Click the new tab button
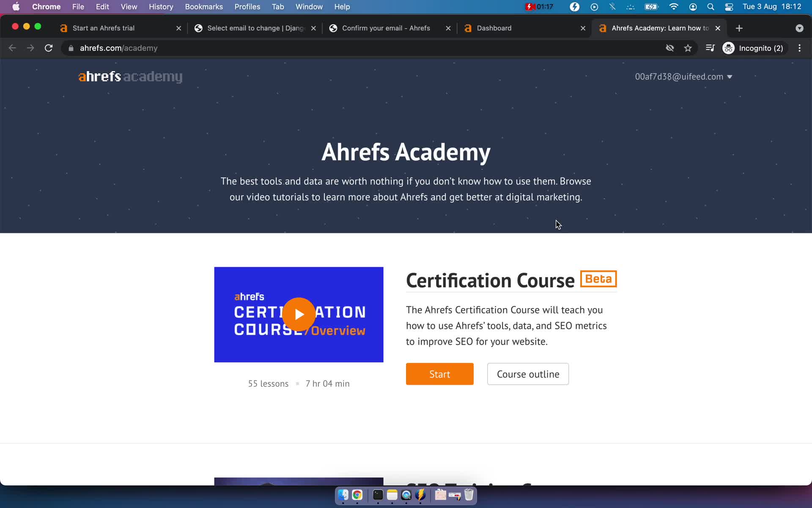Image resolution: width=812 pixels, height=508 pixels. tap(739, 28)
